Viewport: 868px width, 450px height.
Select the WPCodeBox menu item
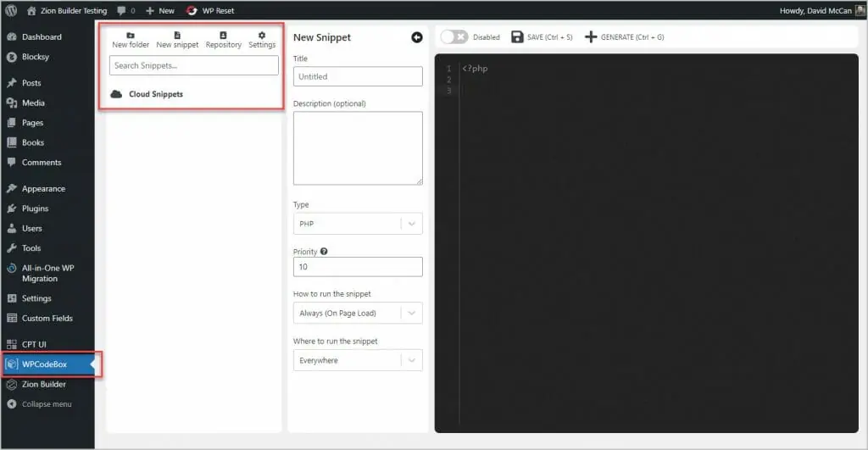[x=47, y=364]
